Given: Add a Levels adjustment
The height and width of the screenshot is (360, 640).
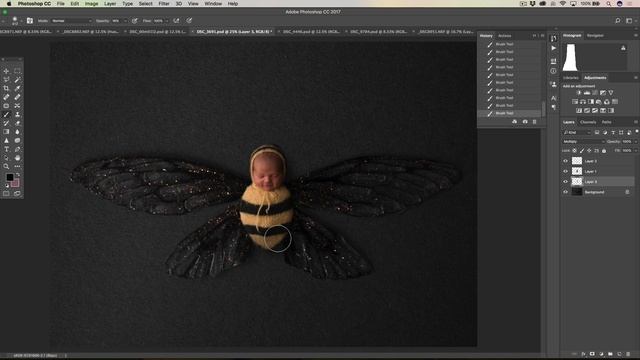Looking at the screenshot, I should click(x=587, y=93).
